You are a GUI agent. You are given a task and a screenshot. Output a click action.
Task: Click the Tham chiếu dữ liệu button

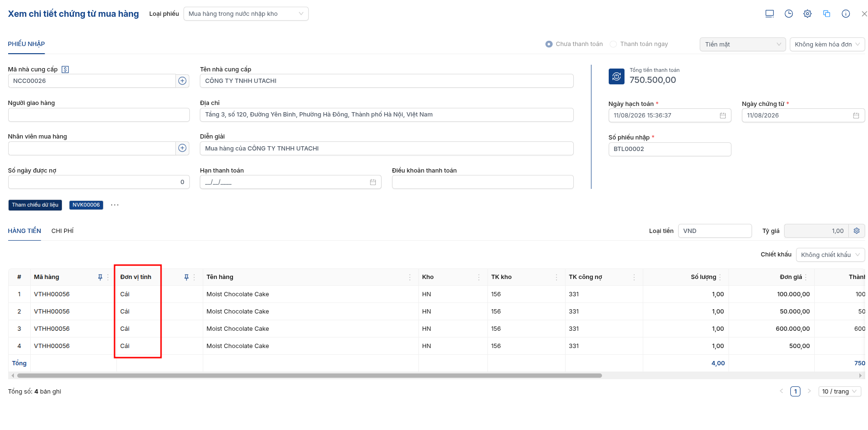(x=35, y=205)
